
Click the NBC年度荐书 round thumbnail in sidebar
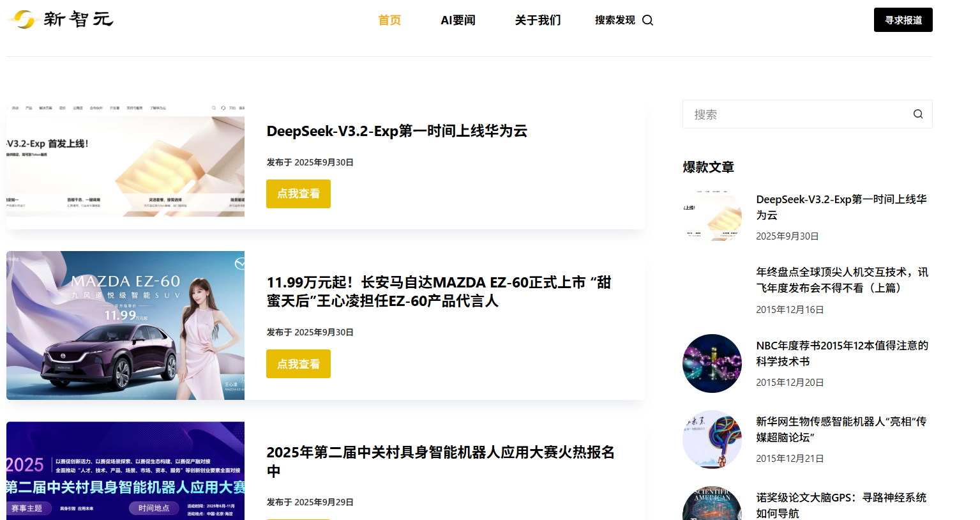click(x=712, y=363)
